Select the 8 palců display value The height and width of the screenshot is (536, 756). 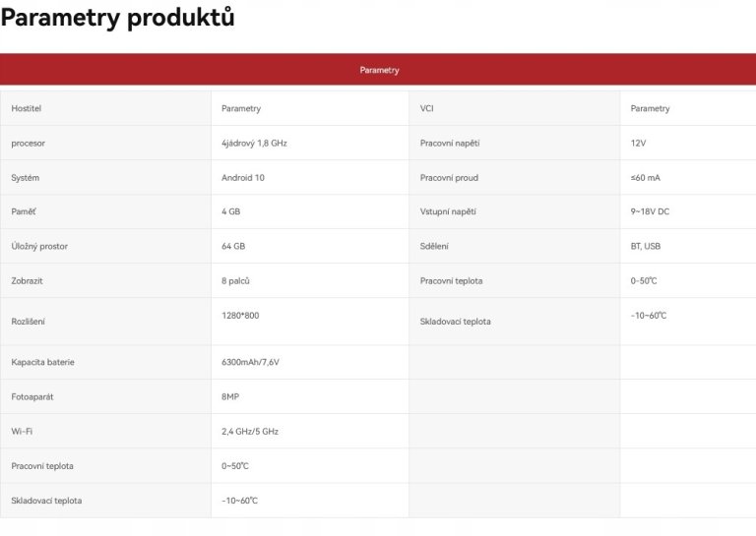[235, 280]
